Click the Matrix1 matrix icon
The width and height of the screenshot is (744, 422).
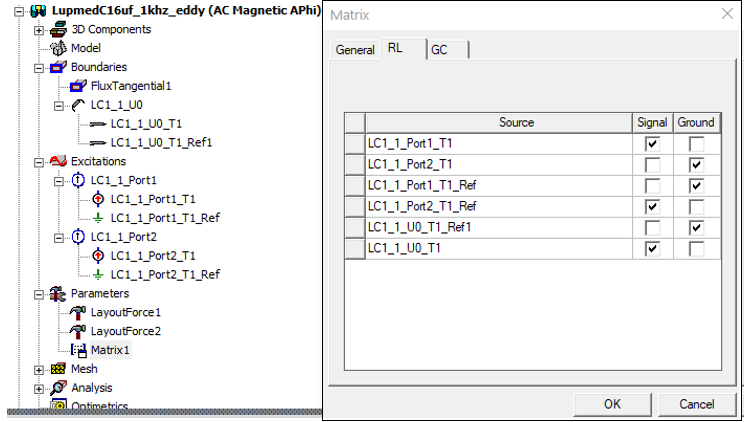click(79, 350)
